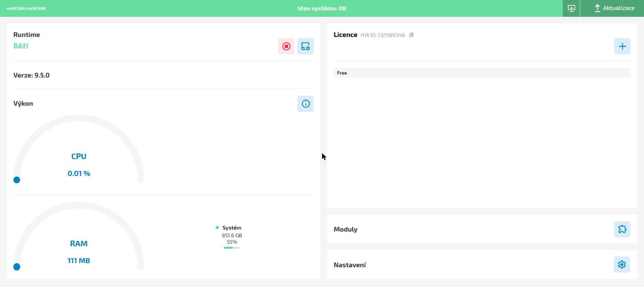This screenshot has width=644, height=287.
Task: Click the Licence heading
Action: 345,35
